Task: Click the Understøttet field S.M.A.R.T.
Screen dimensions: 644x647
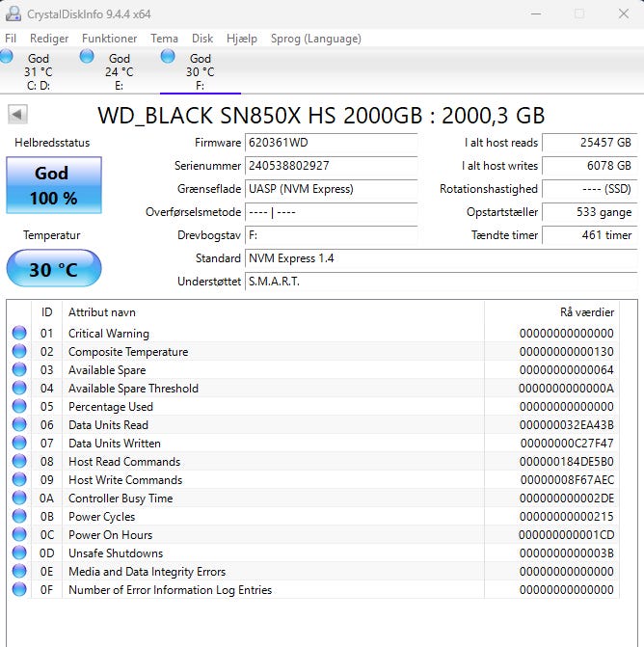Action: 441,282
